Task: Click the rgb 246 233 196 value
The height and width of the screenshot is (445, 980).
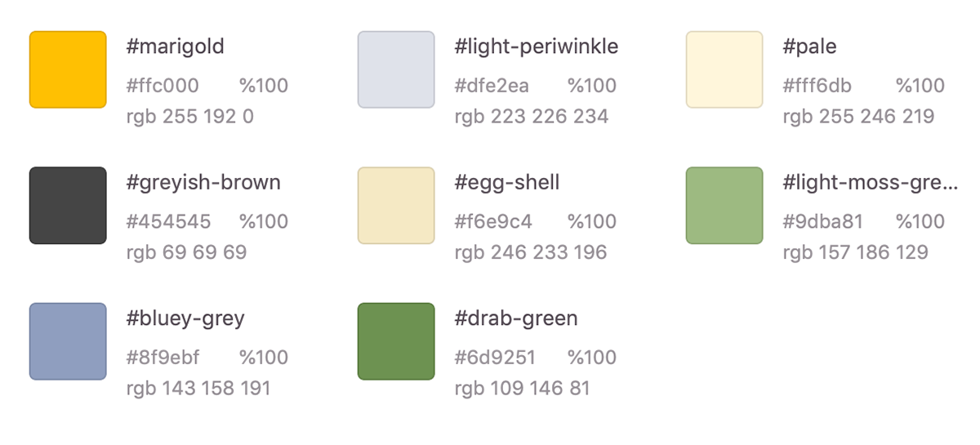Action: click(x=531, y=252)
